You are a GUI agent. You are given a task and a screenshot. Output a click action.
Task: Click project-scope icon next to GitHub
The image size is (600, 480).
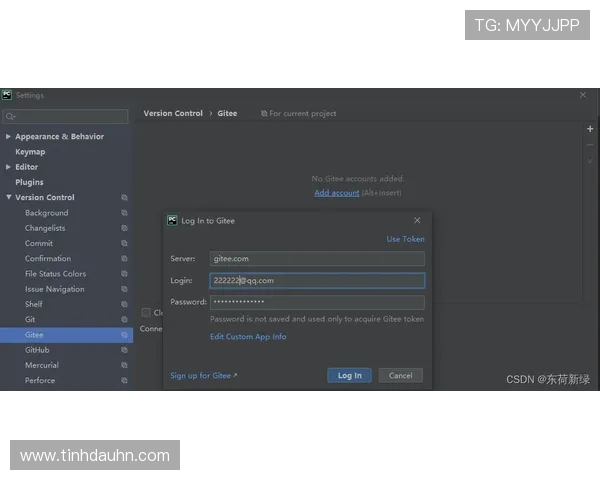coord(124,350)
